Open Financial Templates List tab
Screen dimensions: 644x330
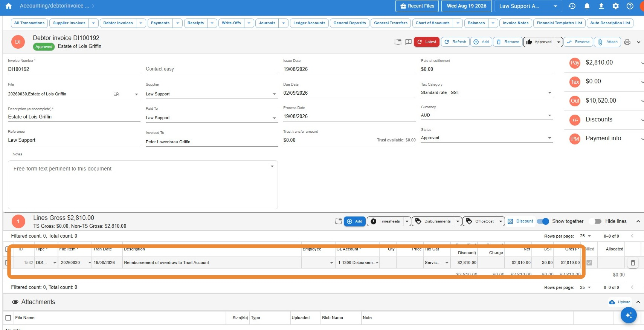click(559, 23)
